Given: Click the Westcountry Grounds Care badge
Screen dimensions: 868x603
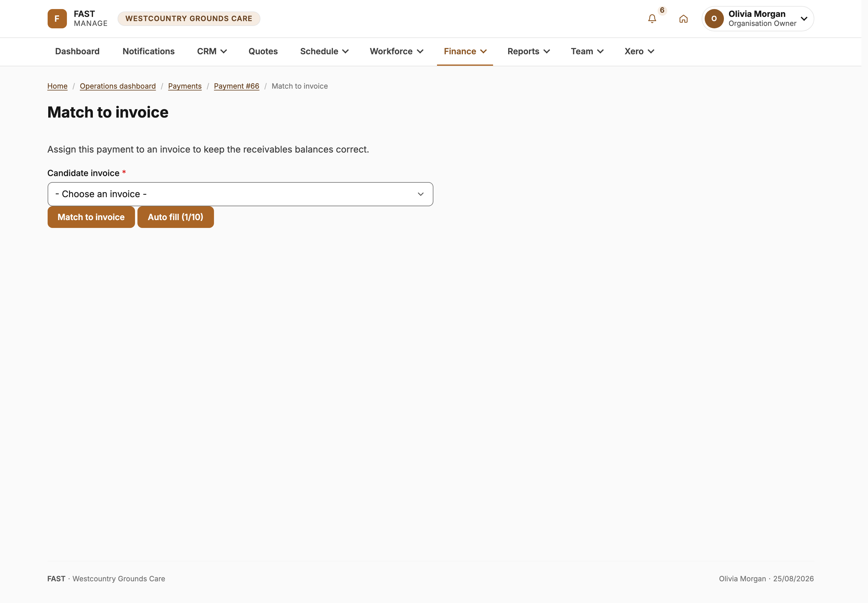Looking at the screenshot, I should point(189,18).
